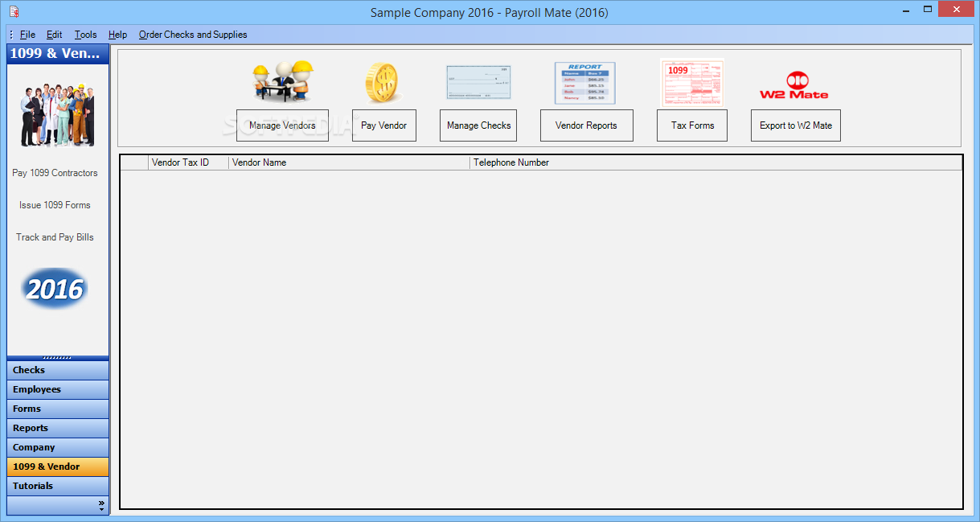Click the 1099 & Ven... panel header
This screenshot has width=980, height=522.
coord(58,54)
